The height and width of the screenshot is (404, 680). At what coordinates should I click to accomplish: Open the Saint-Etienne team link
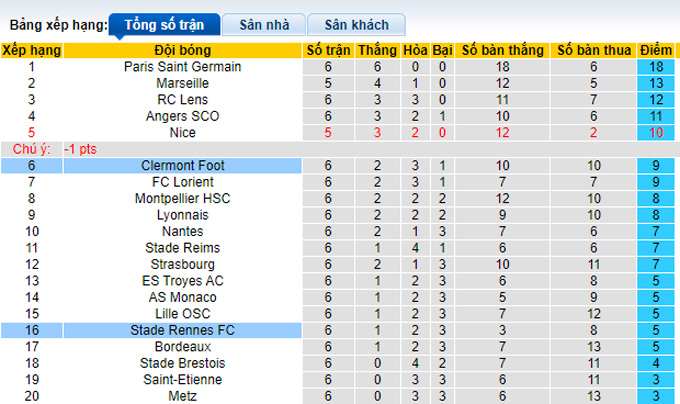tap(182, 379)
